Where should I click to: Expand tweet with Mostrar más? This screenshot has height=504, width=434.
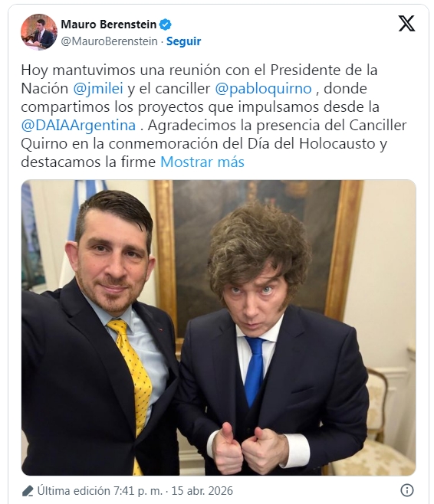click(x=202, y=162)
